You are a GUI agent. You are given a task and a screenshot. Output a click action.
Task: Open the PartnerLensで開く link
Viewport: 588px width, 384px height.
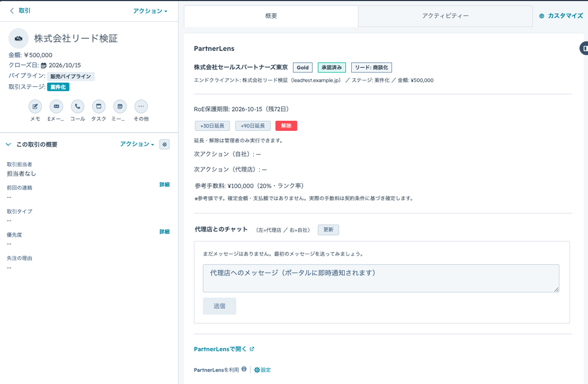coord(220,349)
